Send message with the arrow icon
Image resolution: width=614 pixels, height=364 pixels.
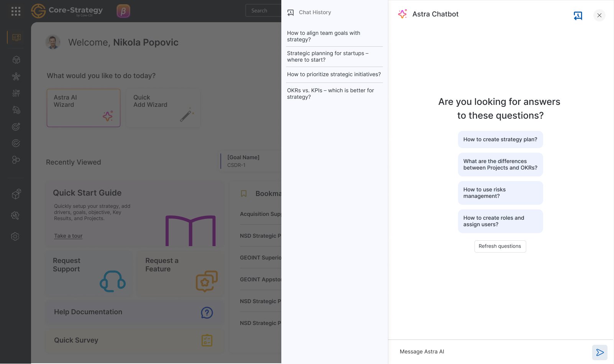600,353
